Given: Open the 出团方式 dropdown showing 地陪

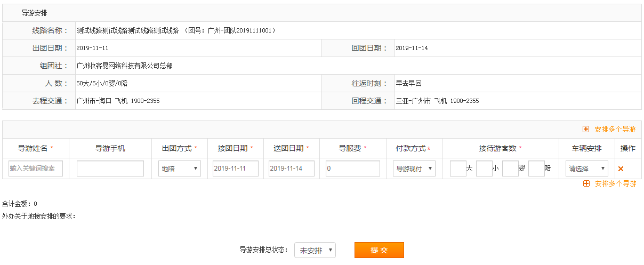Looking at the screenshot, I should pos(180,169).
